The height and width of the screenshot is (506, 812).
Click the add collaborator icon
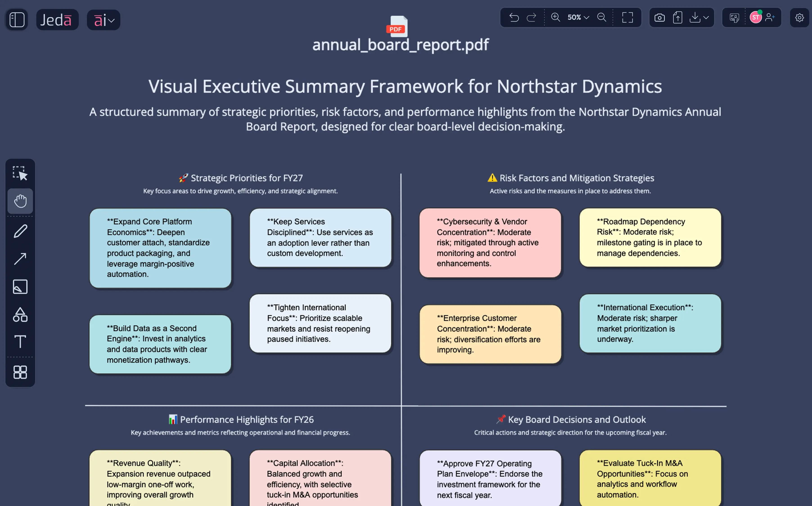click(770, 17)
